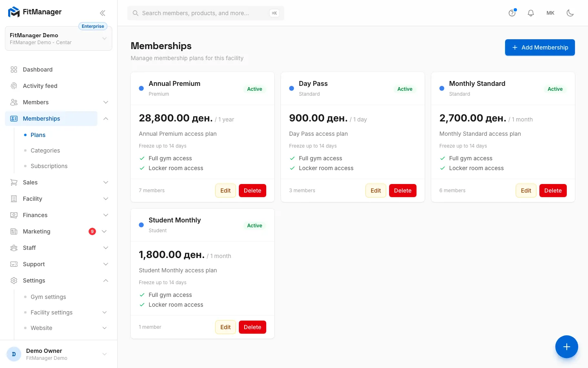
Task: Click the Finances banknote icon
Action: click(x=14, y=215)
